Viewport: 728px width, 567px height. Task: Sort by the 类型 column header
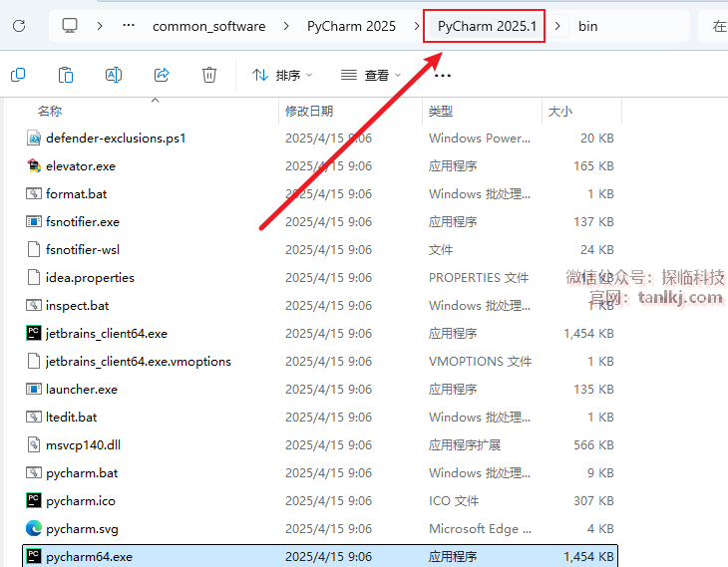(x=441, y=112)
